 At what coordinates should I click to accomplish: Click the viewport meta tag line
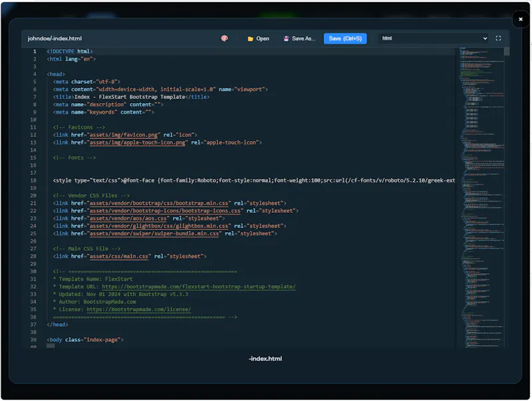coord(160,90)
